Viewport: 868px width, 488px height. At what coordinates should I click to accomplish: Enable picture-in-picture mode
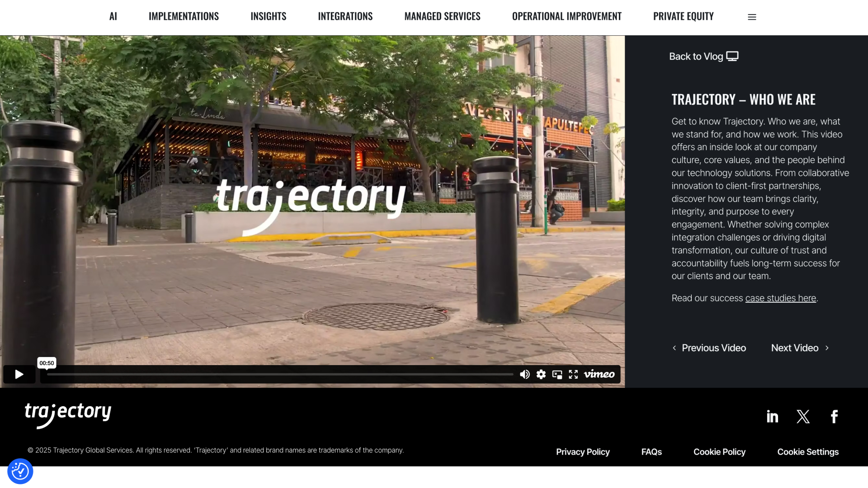pos(557,374)
